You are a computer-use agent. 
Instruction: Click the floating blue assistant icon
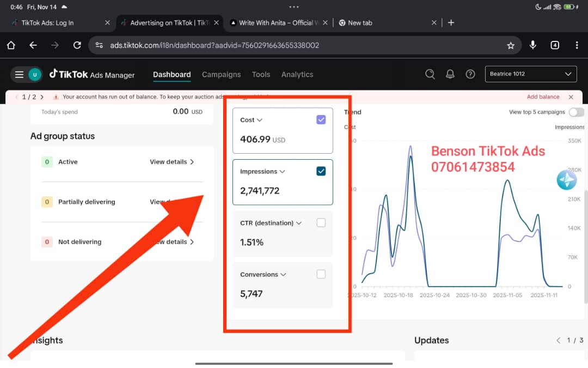[566, 180]
